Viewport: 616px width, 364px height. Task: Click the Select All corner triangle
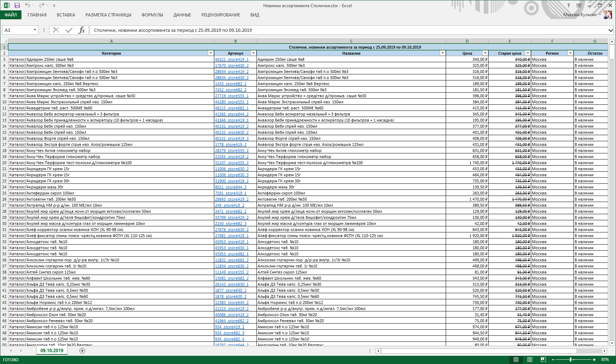coord(4,41)
